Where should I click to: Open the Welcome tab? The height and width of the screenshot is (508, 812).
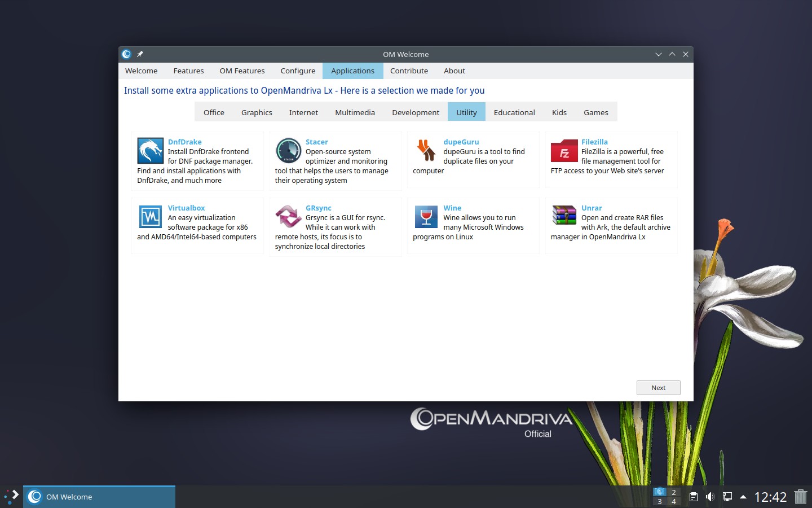142,71
